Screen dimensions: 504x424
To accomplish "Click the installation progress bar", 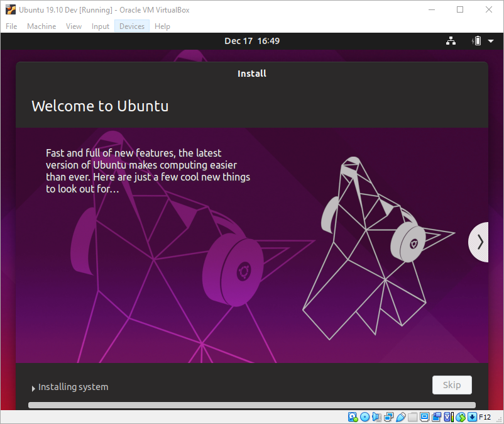I will click(x=252, y=405).
